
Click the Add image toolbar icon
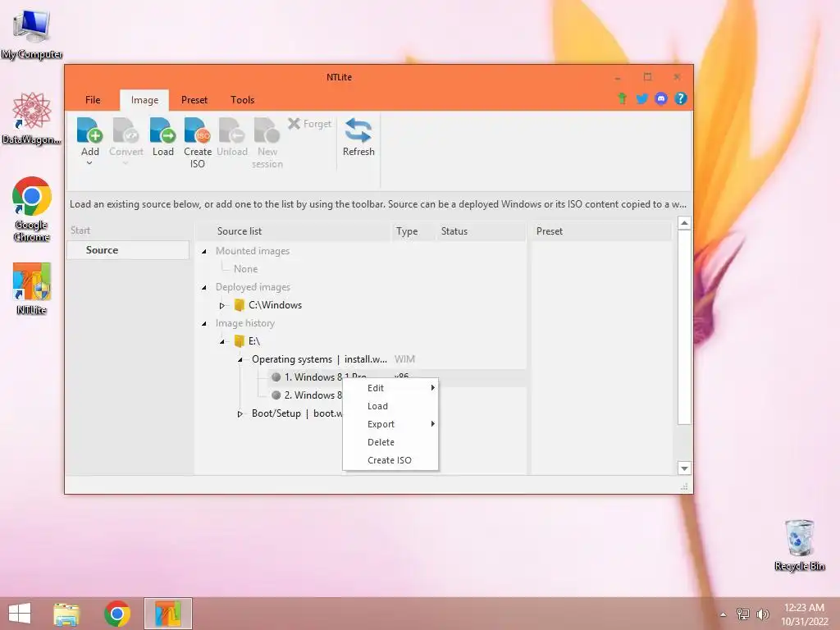(x=89, y=130)
